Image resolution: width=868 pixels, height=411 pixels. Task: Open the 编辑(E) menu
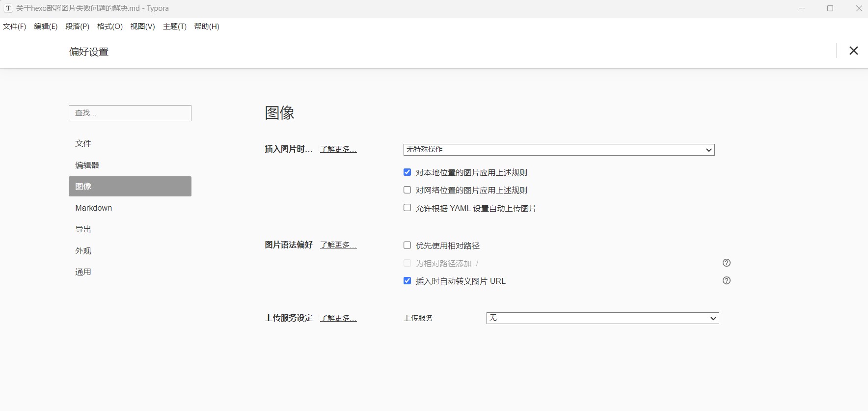tap(46, 27)
